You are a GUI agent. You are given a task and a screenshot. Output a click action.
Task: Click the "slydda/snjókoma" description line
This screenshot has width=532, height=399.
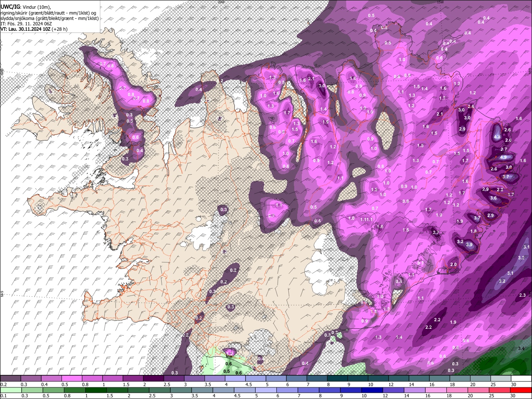pyautogui.click(x=49, y=18)
